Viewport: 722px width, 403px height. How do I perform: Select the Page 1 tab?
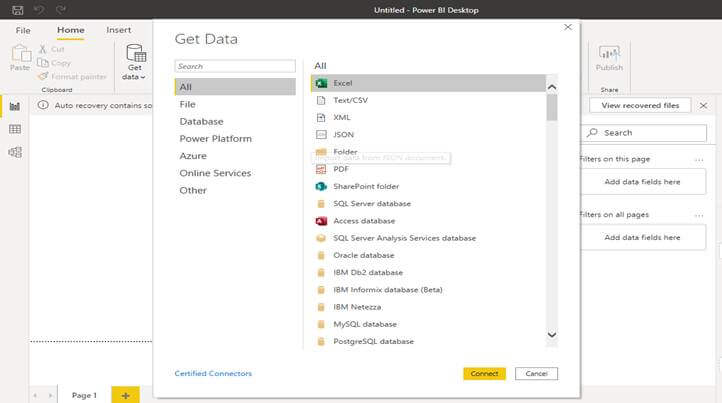[x=84, y=395]
